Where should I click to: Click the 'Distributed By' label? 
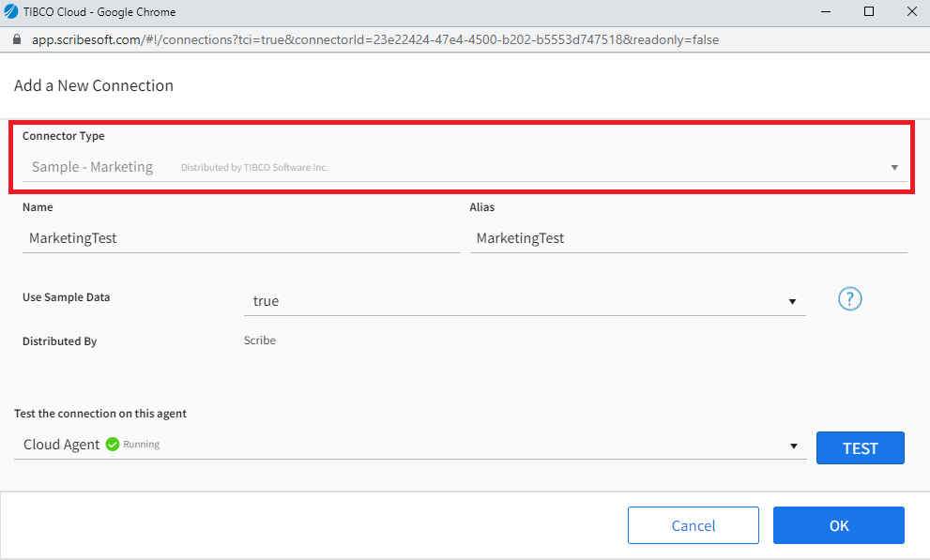point(59,341)
